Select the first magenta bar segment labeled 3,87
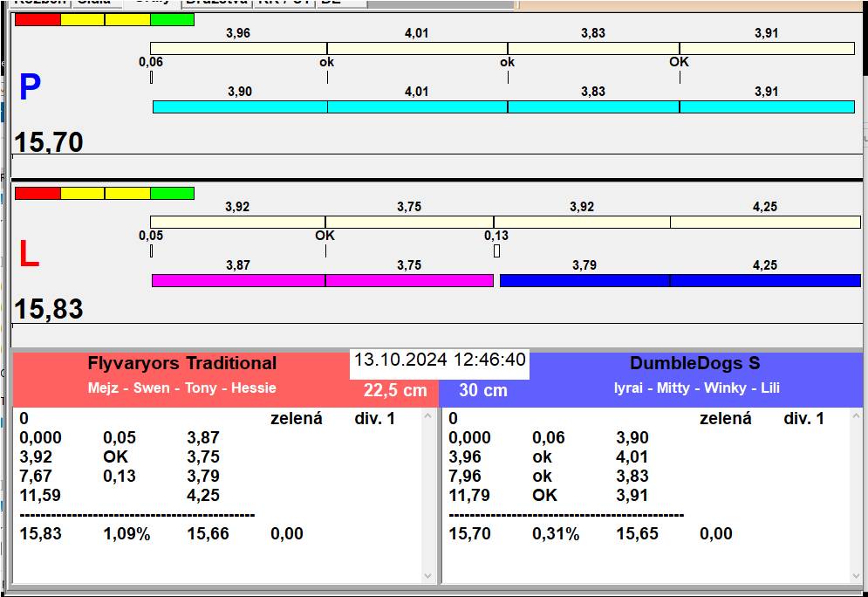Image resolution: width=868 pixels, height=597 pixels. [238, 280]
